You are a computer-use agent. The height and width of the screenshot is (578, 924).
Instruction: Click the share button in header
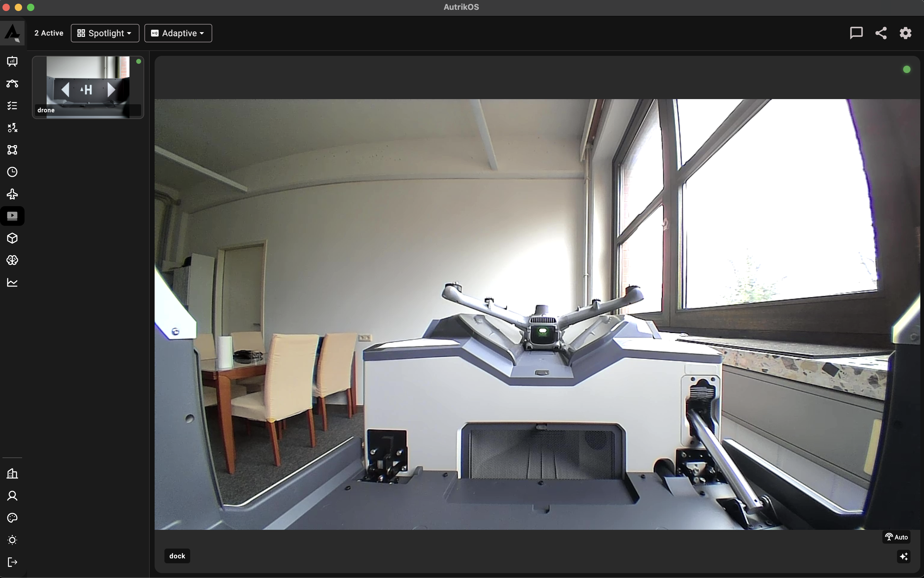pos(881,33)
